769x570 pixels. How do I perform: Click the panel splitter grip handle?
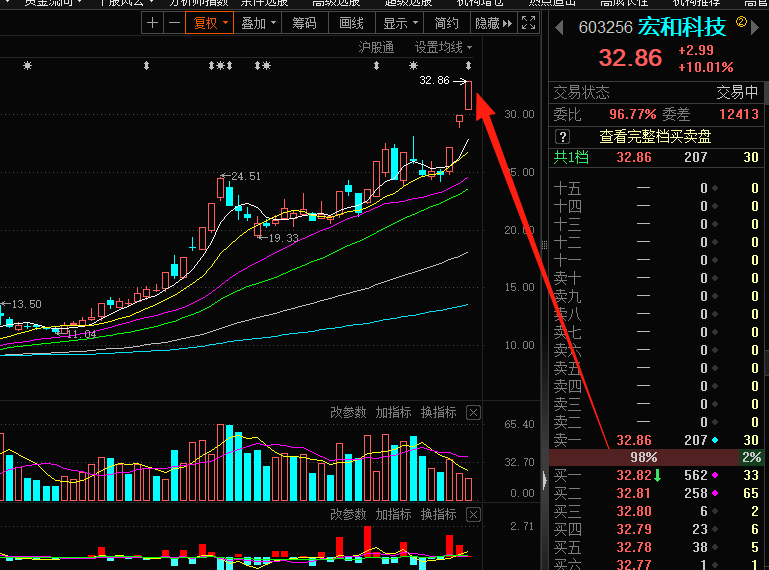(x=544, y=245)
